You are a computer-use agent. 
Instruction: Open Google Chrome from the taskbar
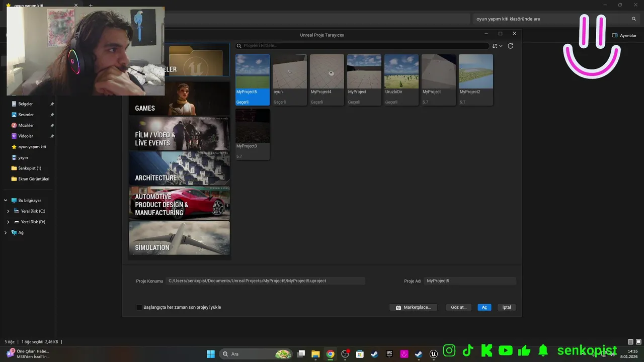coord(330,354)
